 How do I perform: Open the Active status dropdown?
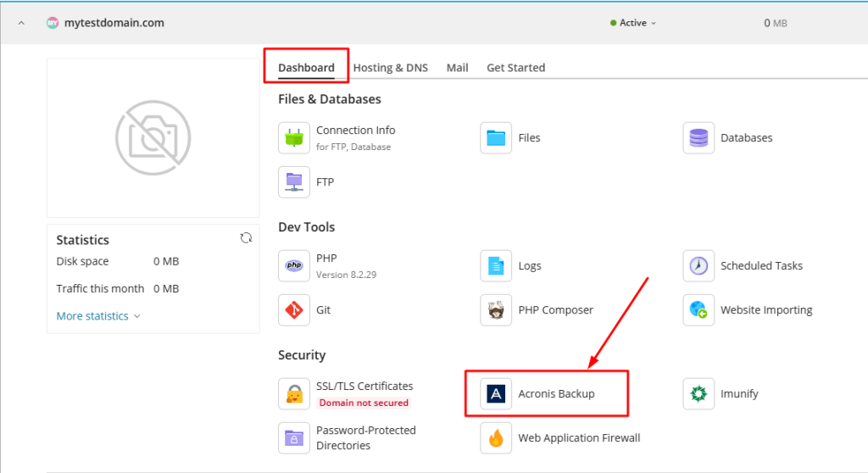(633, 23)
